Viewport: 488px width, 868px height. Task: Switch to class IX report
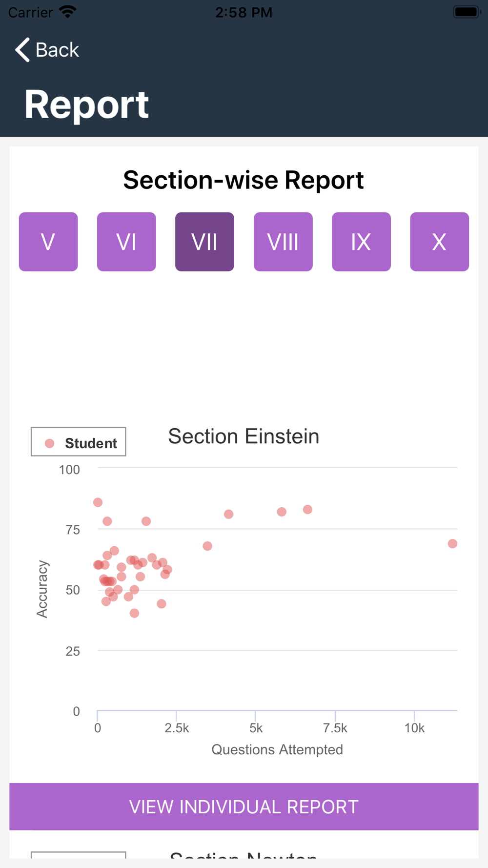(361, 242)
